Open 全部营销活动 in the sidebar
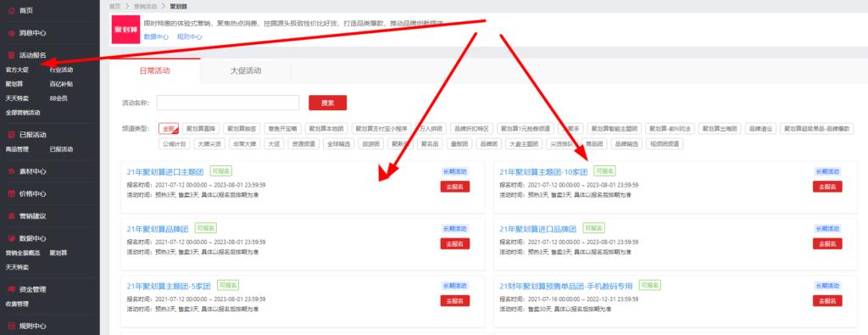The image size is (868, 335). pos(23,113)
